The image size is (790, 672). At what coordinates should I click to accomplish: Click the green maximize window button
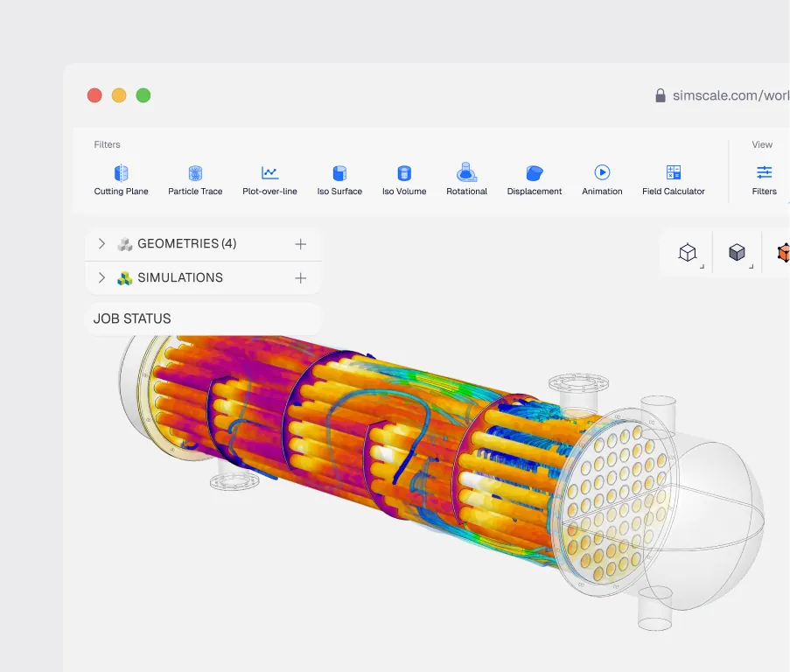143,95
